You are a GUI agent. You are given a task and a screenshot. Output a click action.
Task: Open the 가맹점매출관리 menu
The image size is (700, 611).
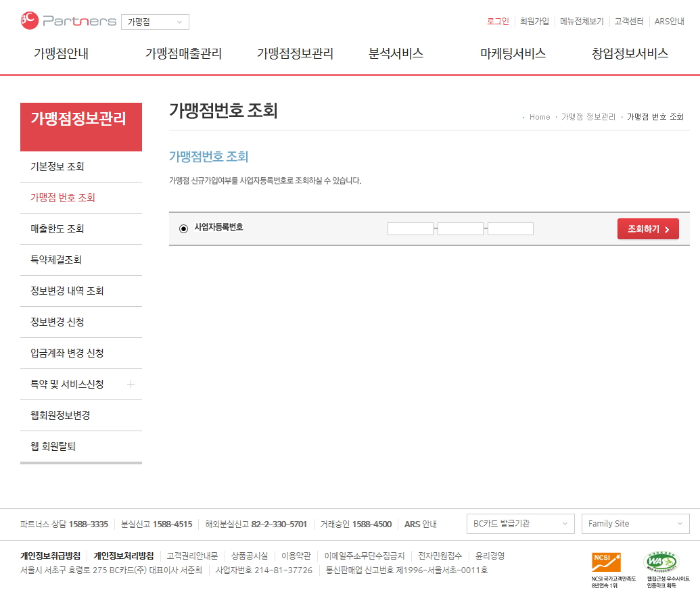point(183,53)
